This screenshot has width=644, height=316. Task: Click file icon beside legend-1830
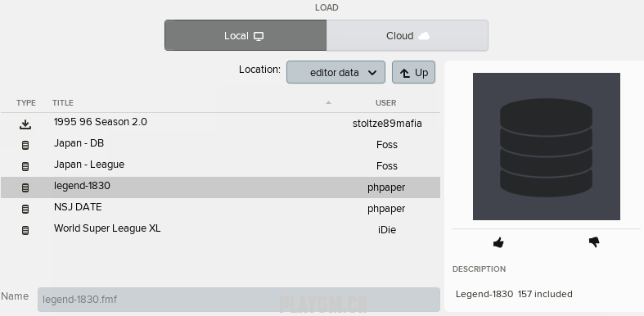[x=25, y=187]
